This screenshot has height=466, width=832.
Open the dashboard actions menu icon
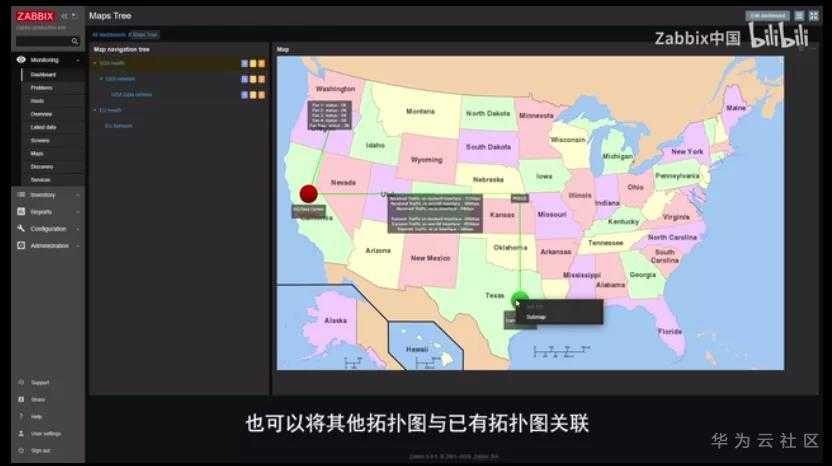(799, 16)
